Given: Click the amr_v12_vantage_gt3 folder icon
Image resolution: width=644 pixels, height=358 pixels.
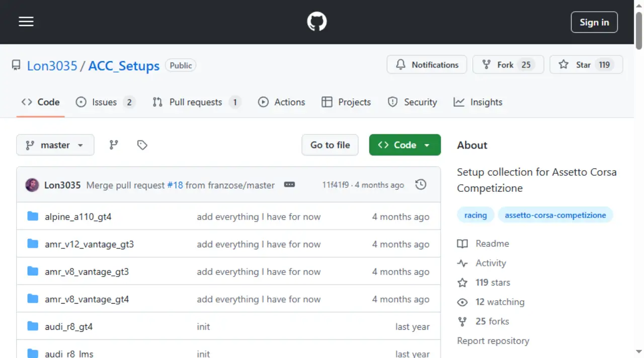Looking at the screenshot, I should (33, 244).
